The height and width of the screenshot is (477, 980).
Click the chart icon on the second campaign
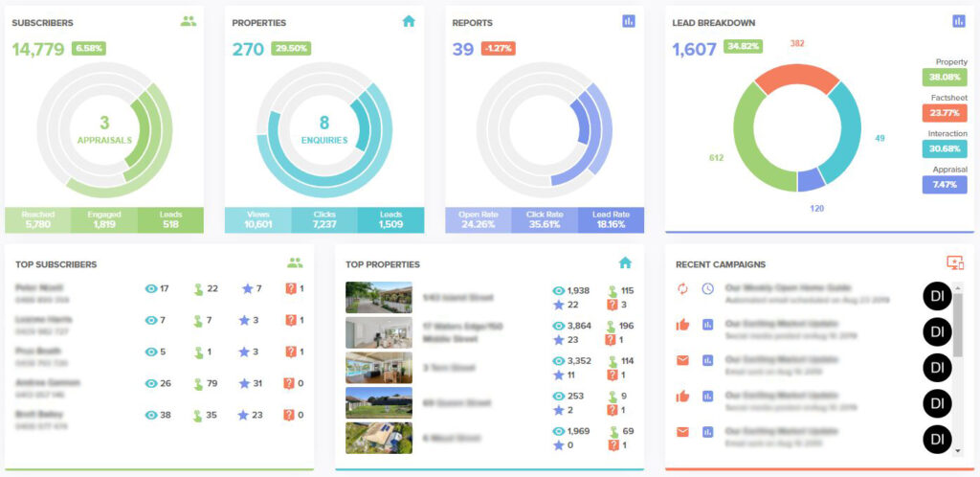coord(707,325)
